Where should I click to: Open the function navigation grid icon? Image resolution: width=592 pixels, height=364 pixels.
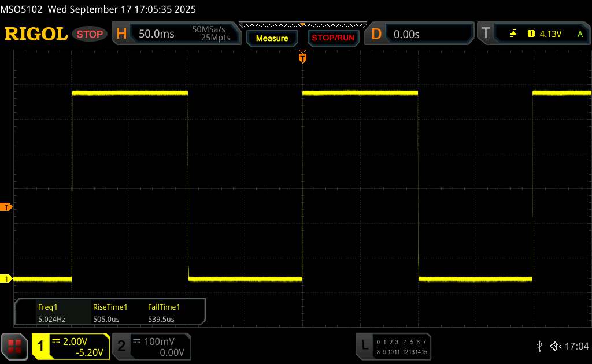15,346
